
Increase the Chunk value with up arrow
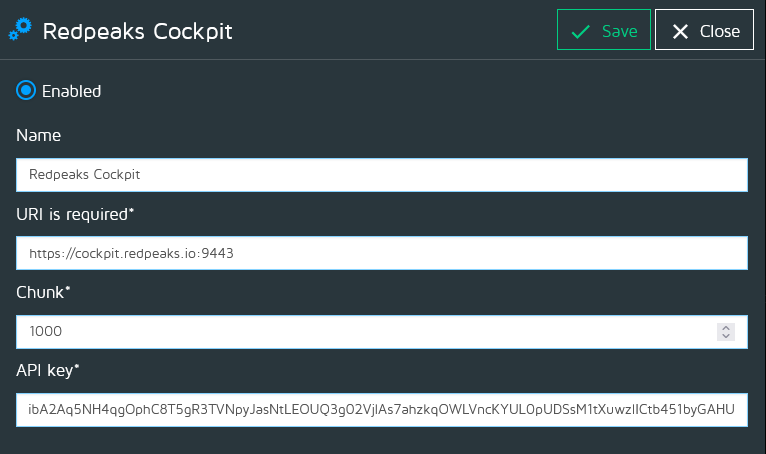[727, 327]
